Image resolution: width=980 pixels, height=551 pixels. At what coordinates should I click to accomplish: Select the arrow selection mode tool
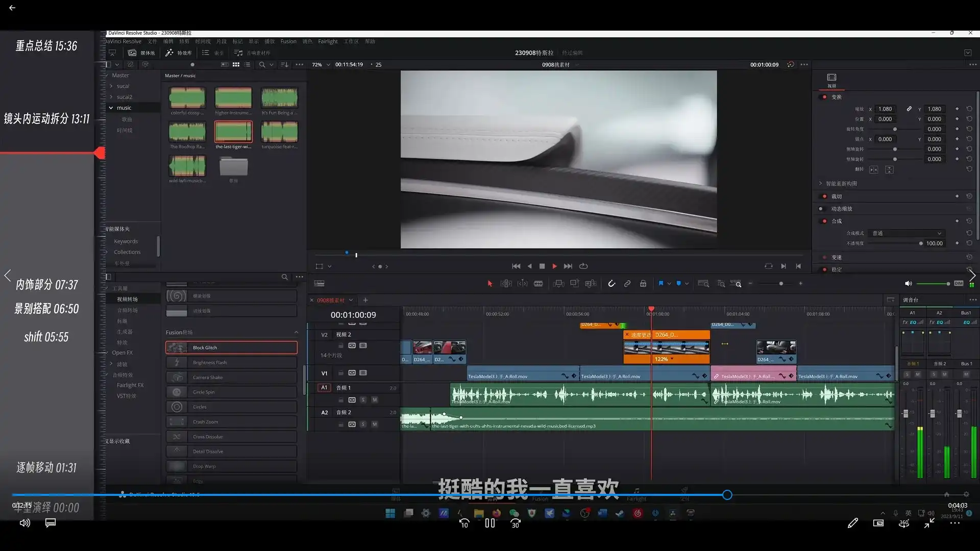pyautogui.click(x=490, y=284)
